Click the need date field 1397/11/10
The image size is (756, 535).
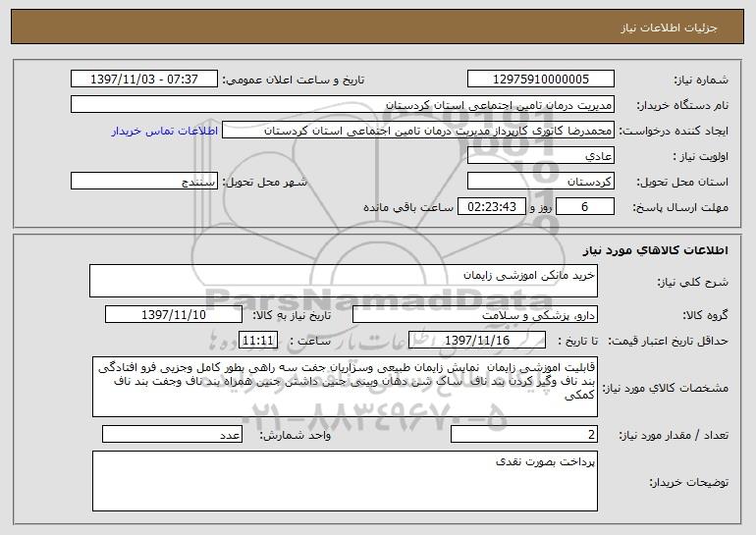(x=174, y=315)
